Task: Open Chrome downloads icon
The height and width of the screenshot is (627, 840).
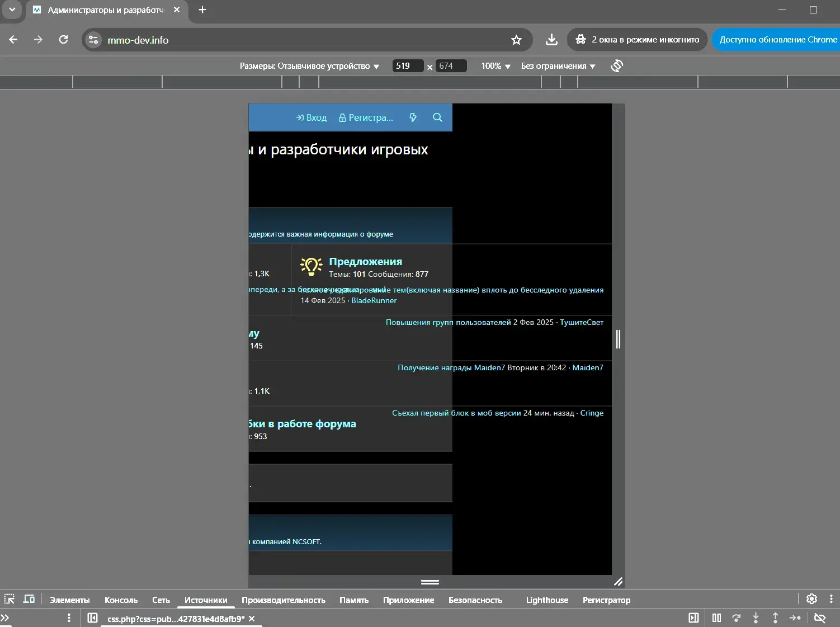Action: coord(551,40)
